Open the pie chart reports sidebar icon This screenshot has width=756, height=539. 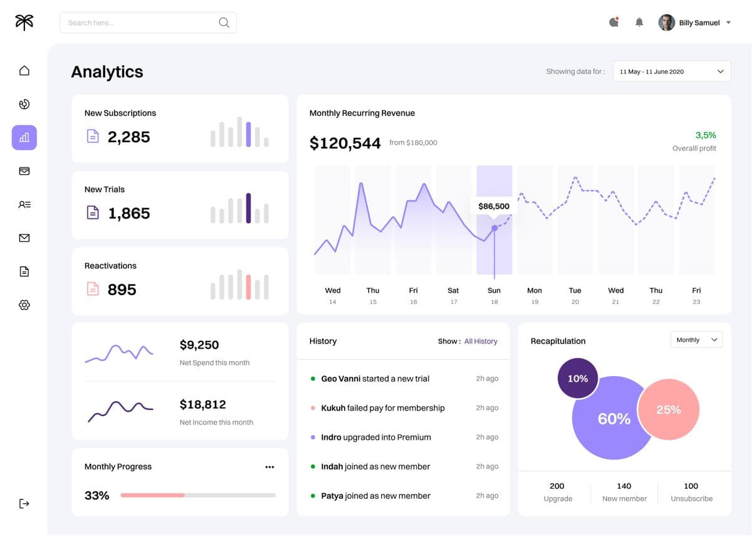tap(24, 104)
